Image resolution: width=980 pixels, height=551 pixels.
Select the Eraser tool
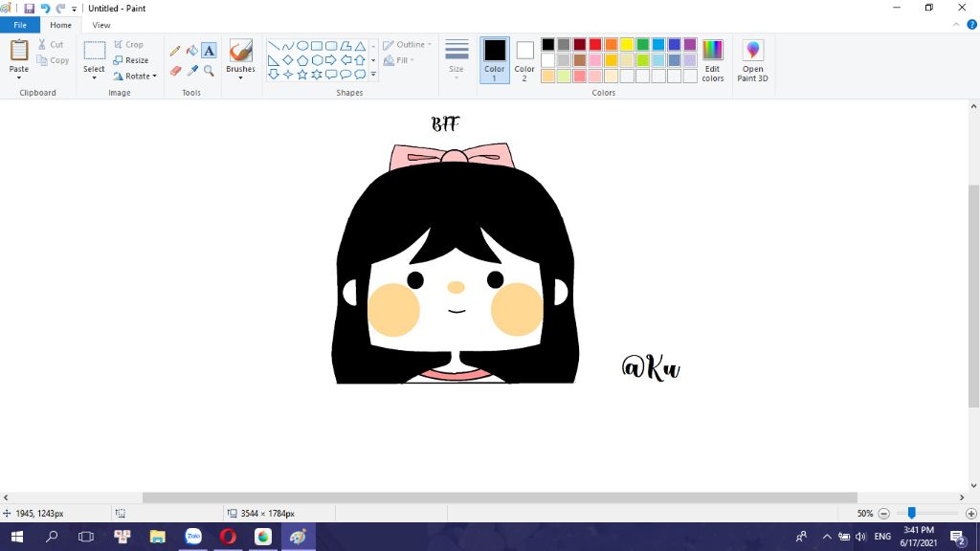pyautogui.click(x=175, y=71)
